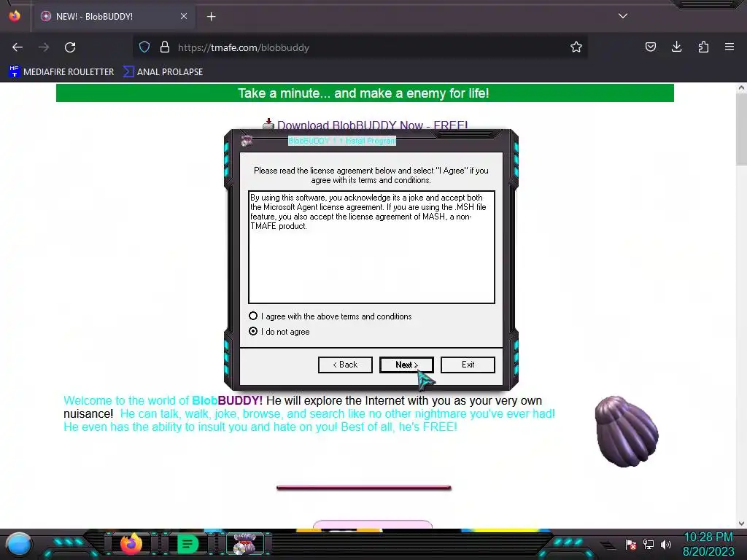
Task: Open the Firefox downloads panel
Action: 676,47
